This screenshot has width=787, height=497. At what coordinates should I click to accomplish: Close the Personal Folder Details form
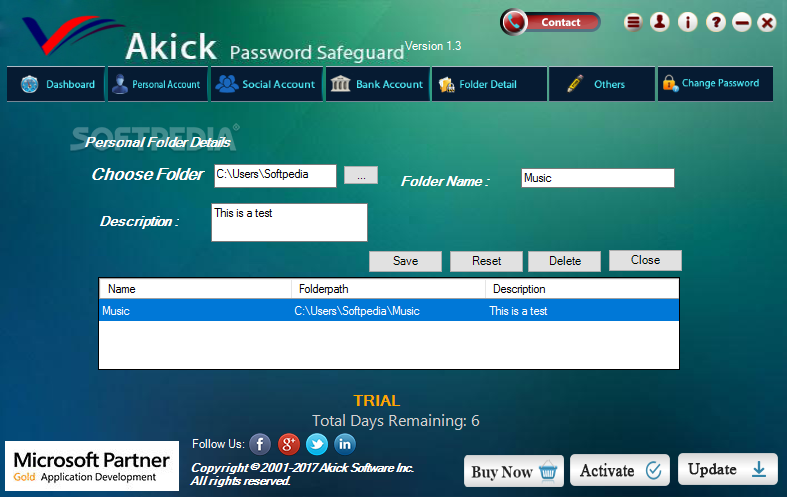pos(645,260)
